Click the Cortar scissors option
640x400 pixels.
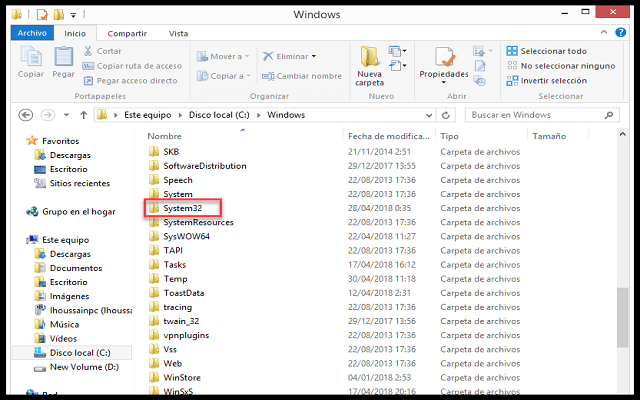click(103, 51)
